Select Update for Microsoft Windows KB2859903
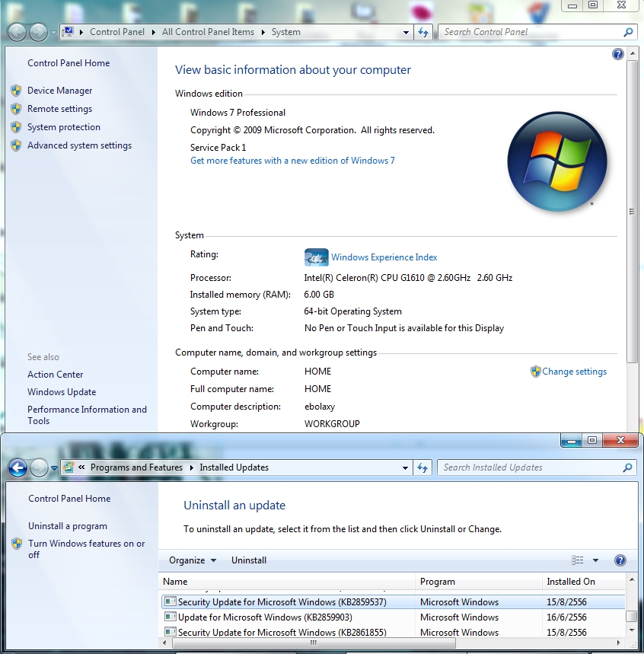644x654 pixels. click(393, 617)
